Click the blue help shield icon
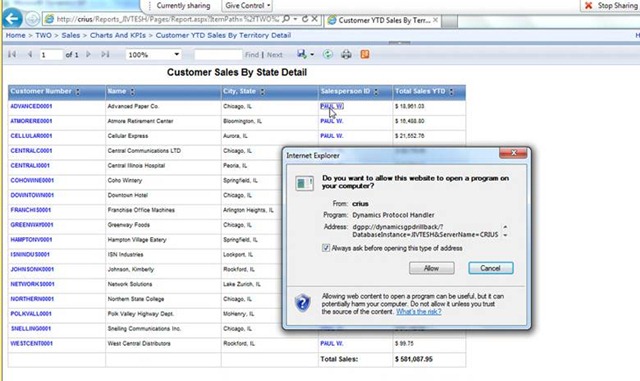The image size is (640, 381). [302, 303]
